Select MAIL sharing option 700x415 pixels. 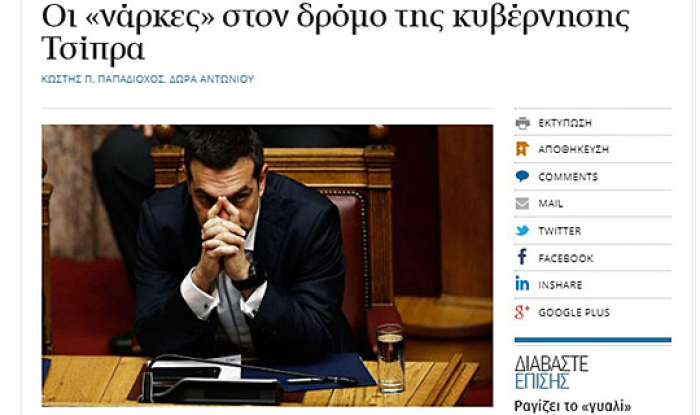click(x=550, y=204)
